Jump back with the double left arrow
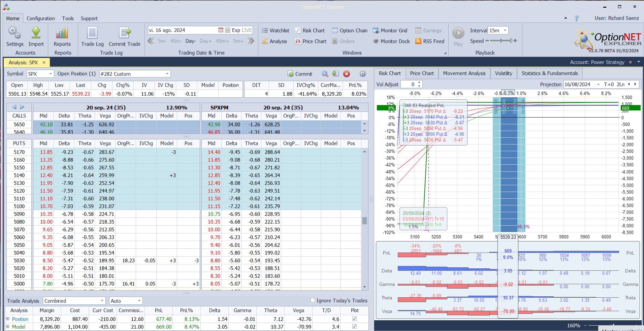The height and width of the screenshot is (331, 644). point(151,41)
